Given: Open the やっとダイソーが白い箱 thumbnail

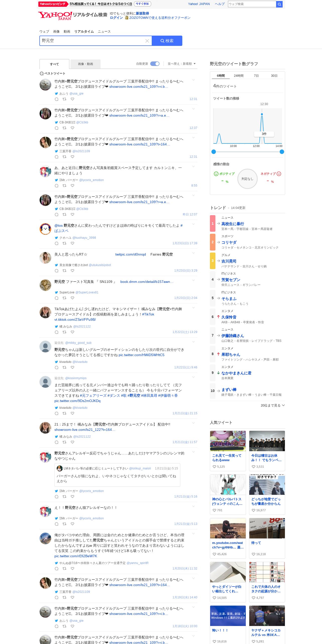Looking at the screenshot, I should coord(228,572).
